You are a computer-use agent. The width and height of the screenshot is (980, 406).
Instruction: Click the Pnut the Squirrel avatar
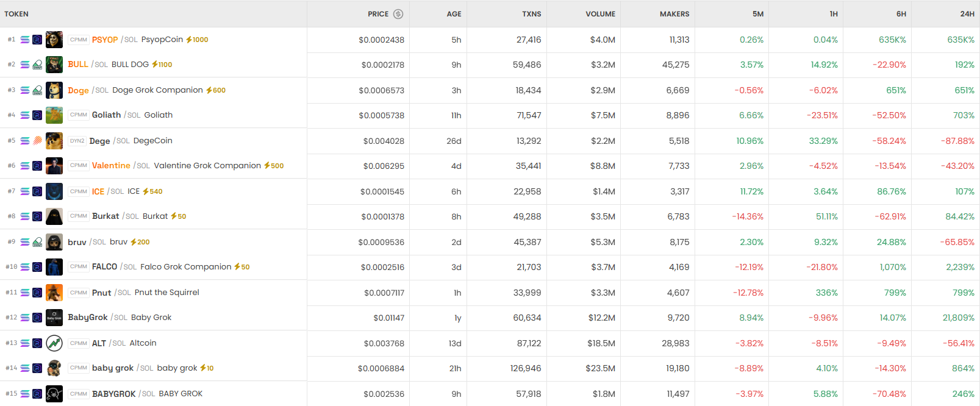click(54, 293)
